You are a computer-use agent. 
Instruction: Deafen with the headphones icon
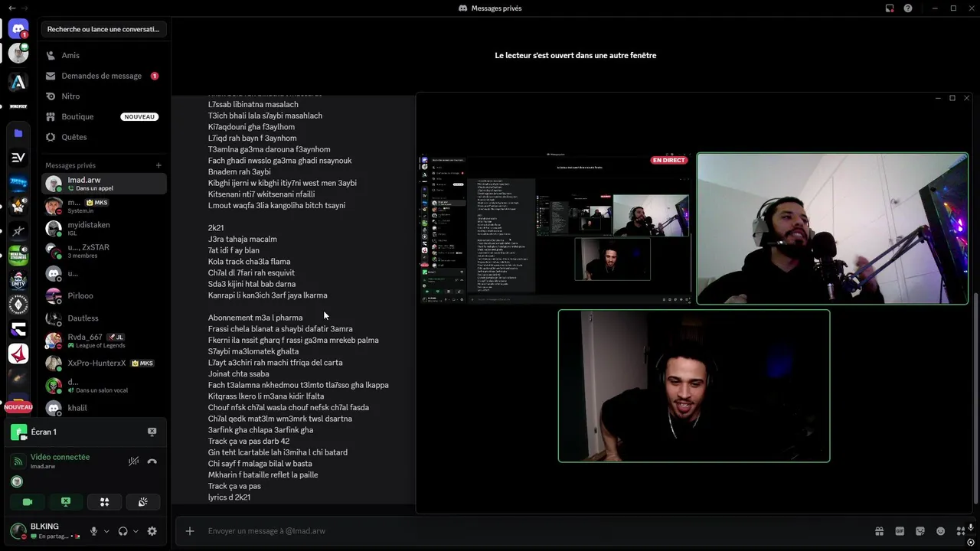point(122,531)
